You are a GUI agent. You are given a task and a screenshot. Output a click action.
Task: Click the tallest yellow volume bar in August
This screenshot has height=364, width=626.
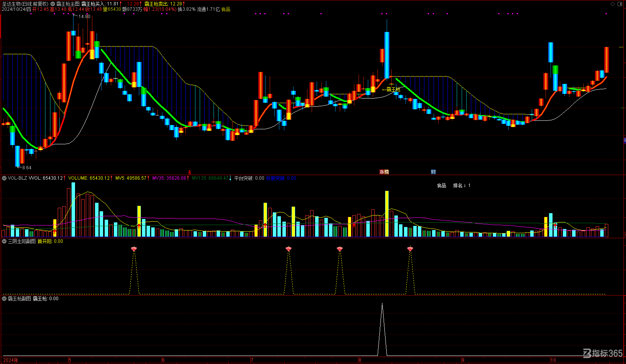coord(387,214)
